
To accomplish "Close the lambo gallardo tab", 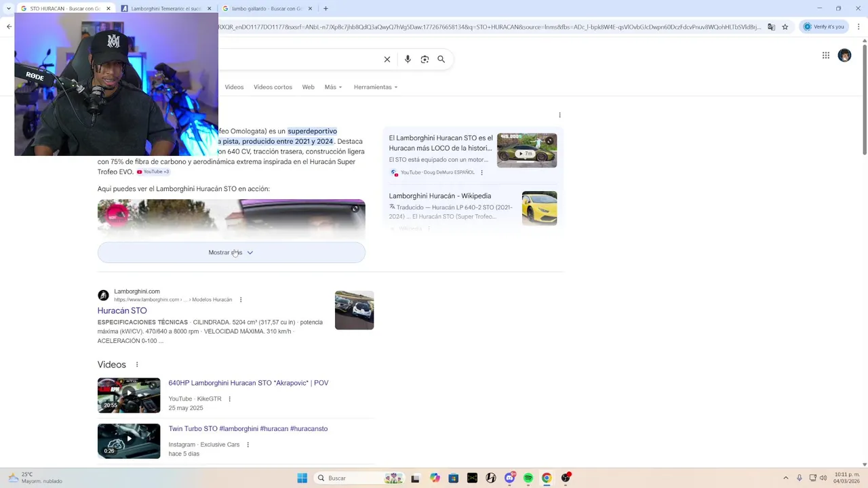I will 311,9.
